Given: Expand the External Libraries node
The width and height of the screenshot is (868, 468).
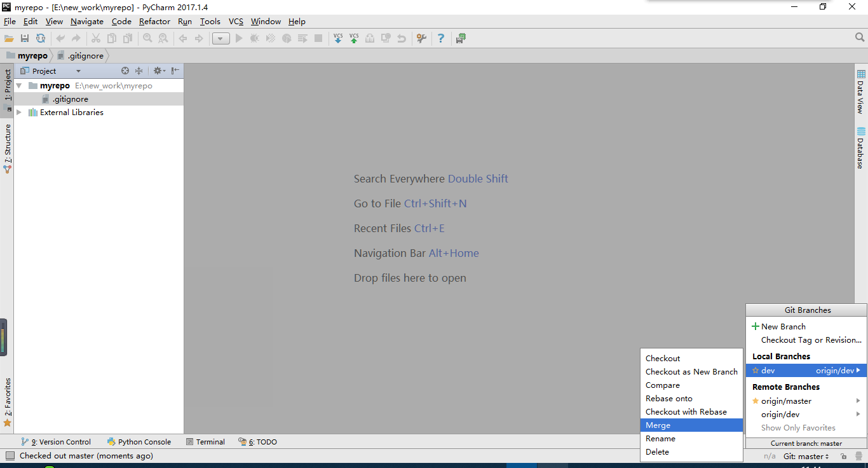Looking at the screenshot, I should pyautogui.click(x=19, y=113).
